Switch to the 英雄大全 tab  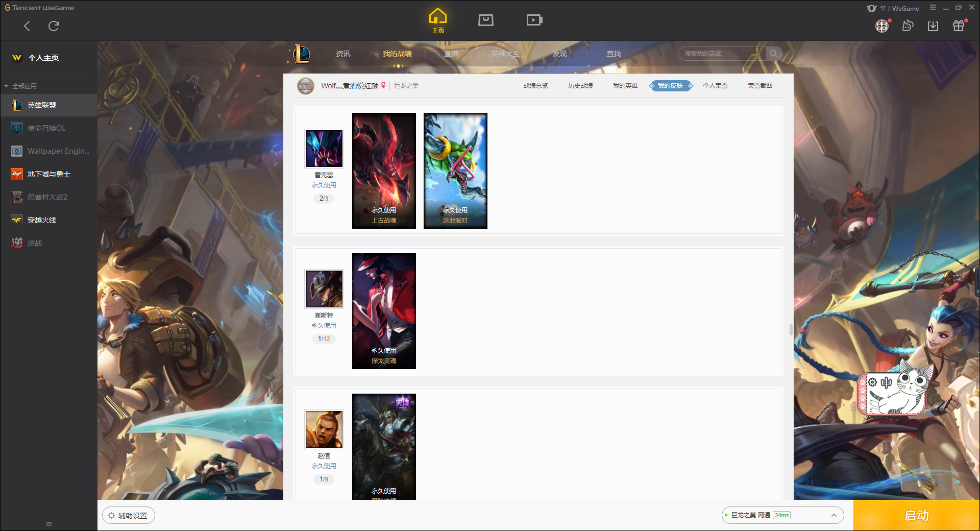pyautogui.click(x=505, y=54)
